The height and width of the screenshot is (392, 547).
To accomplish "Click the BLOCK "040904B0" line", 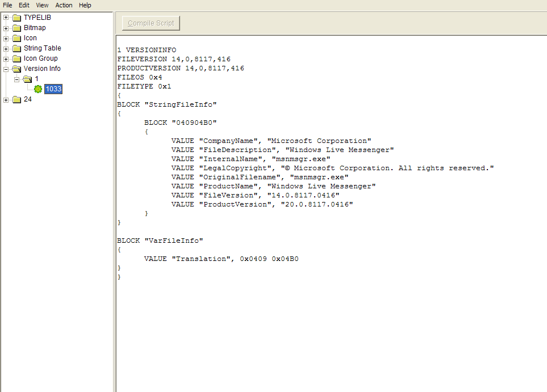I will point(181,123).
